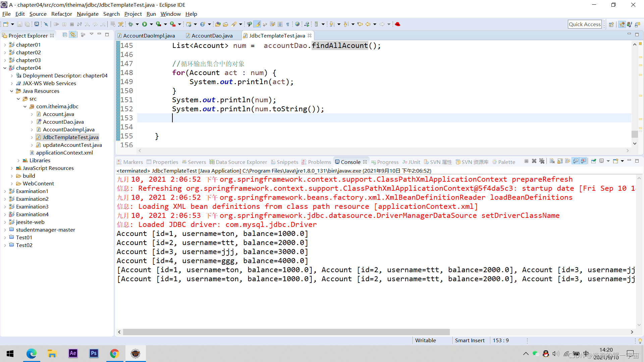This screenshot has height=362, width=644.
Task: Click the green Run button
Action: point(145,24)
